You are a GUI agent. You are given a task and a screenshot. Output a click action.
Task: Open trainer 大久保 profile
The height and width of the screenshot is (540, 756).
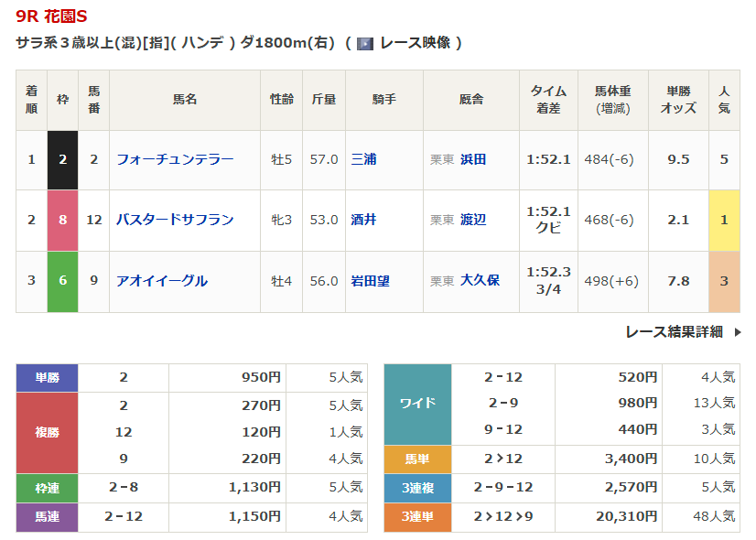(480, 281)
